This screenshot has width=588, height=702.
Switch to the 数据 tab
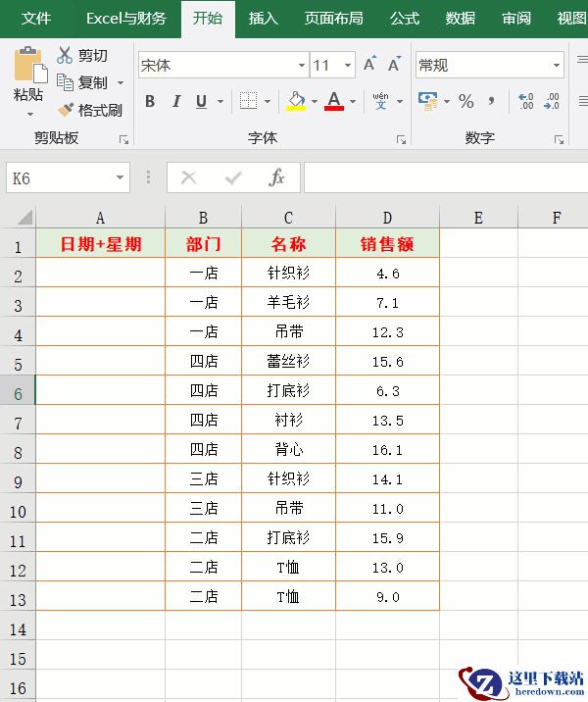pos(460,19)
